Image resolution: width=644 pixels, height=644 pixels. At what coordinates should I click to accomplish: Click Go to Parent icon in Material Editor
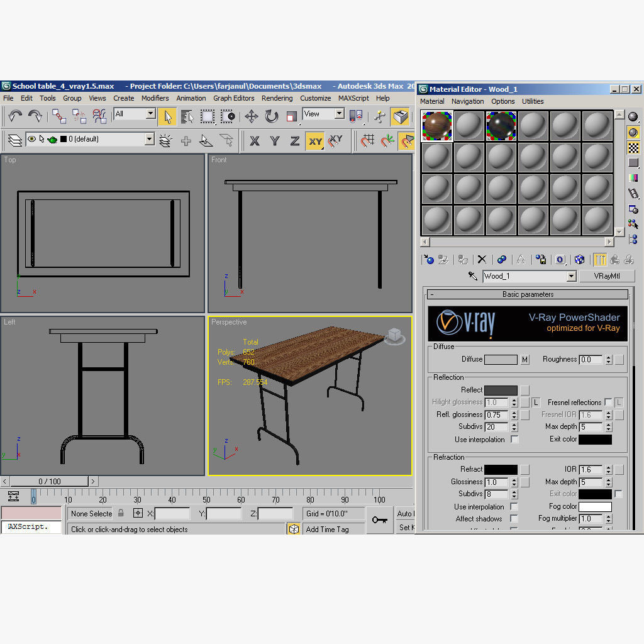coord(615,260)
